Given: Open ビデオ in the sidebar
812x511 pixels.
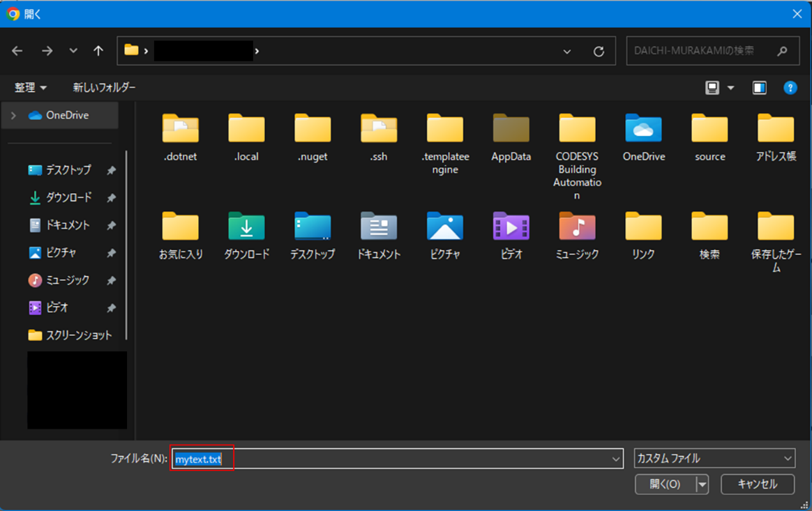Looking at the screenshot, I should coord(57,307).
